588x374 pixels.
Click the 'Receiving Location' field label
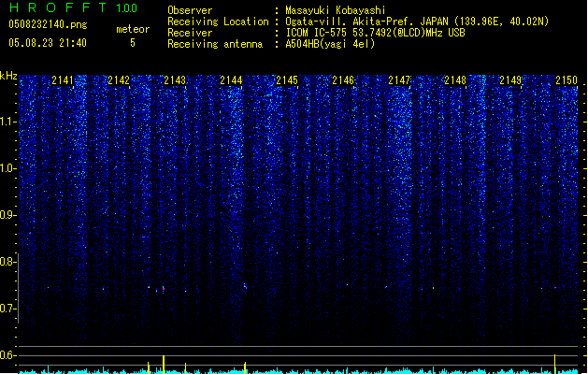point(218,22)
